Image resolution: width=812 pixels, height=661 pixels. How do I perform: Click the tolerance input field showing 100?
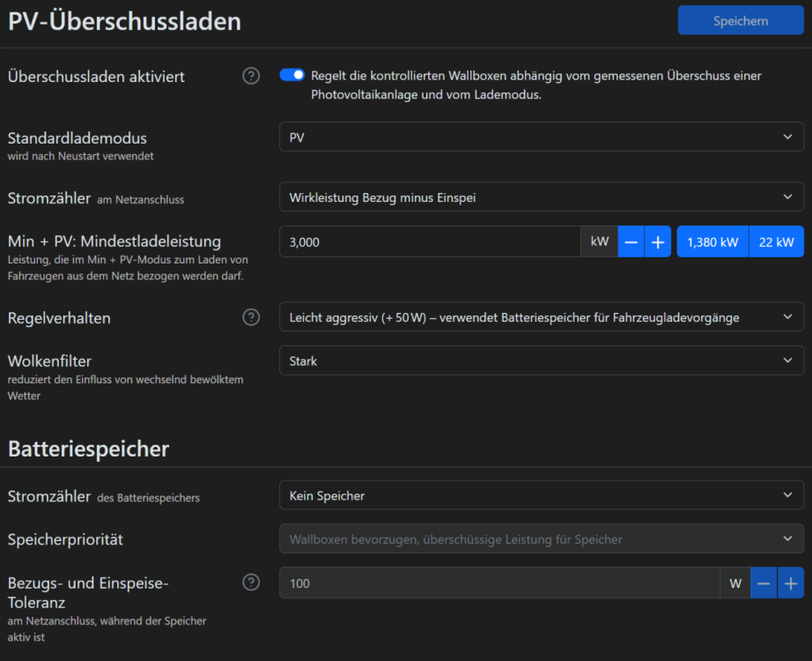pyautogui.click(x=499, y=583)
